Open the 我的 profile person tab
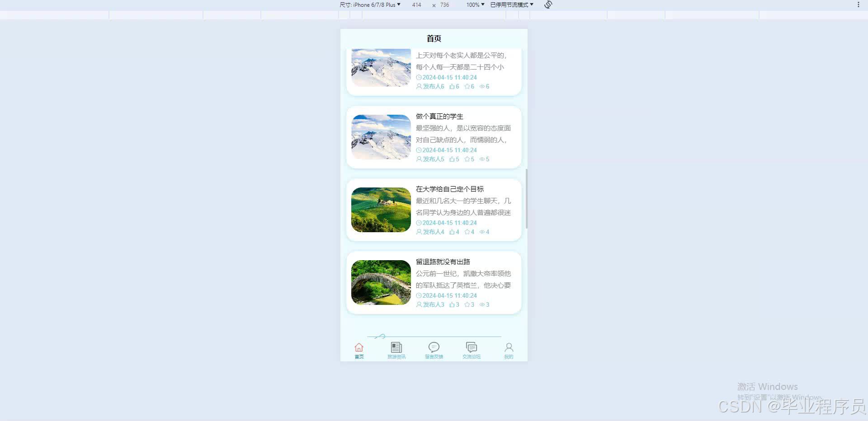Screen dimensions: 868x421 click(x=509, y=351)
